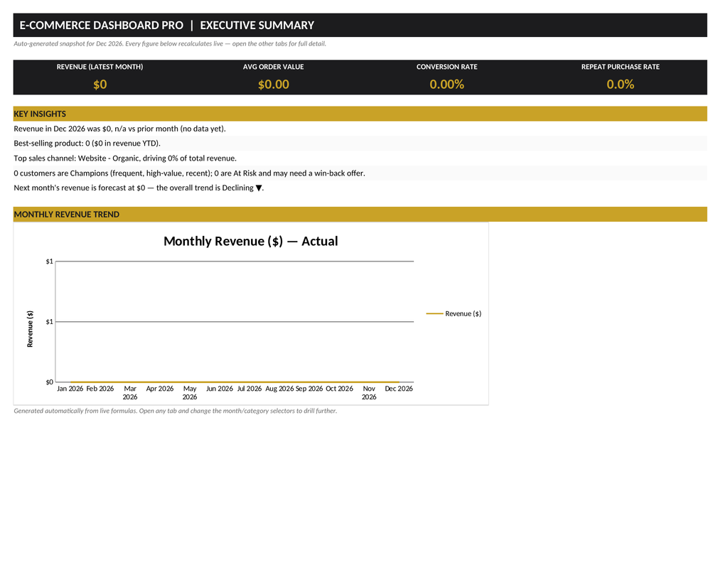This screenshot has width=728, height=562.
Task: Click the 'Monthly Revenue ($) — Actual' chart title
Action: tap(251, 242)
